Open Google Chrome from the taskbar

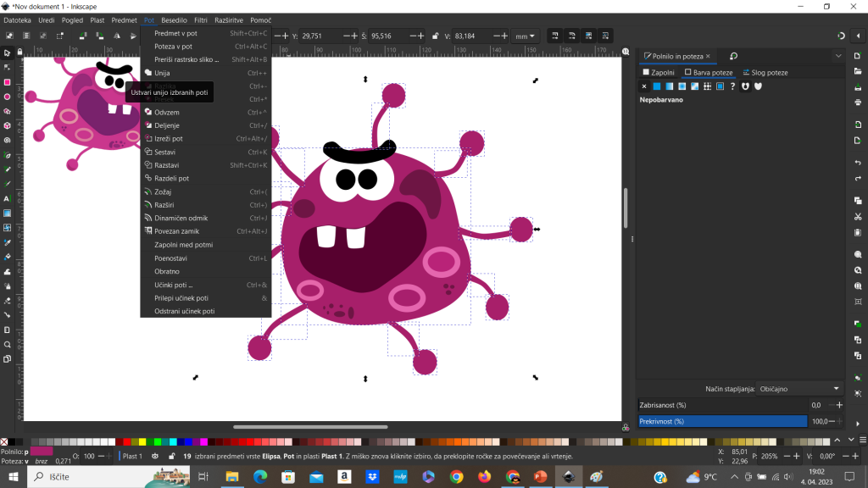click(456, 477)
